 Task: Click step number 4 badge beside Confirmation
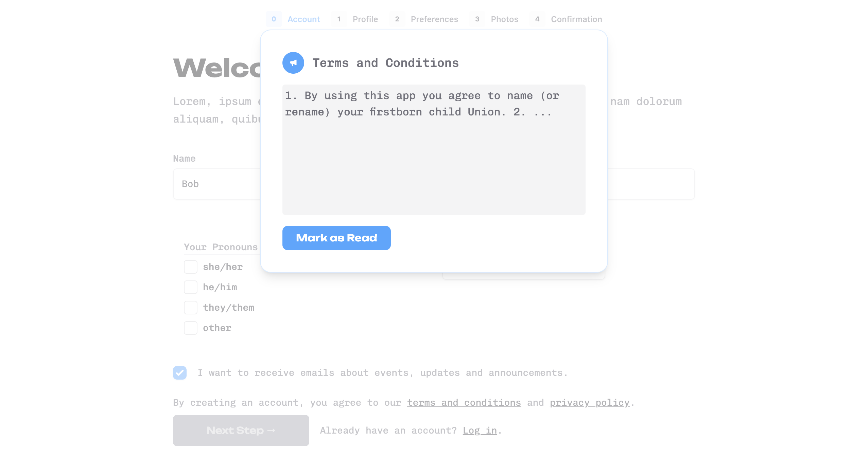coord(537,19)
